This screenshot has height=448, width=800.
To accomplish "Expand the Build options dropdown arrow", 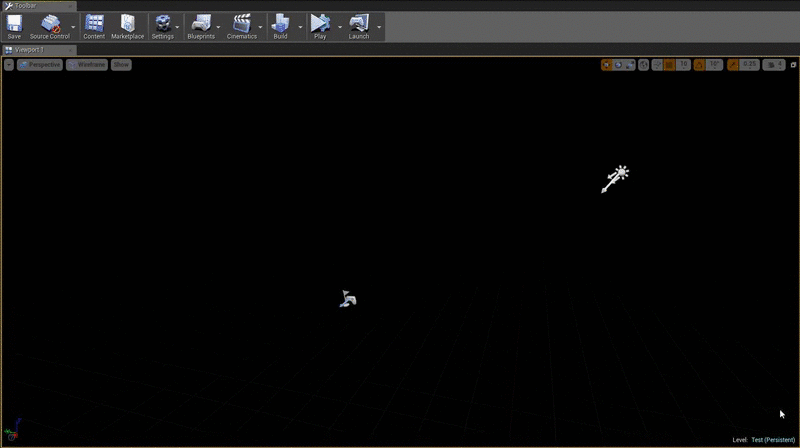I will 300,27.
